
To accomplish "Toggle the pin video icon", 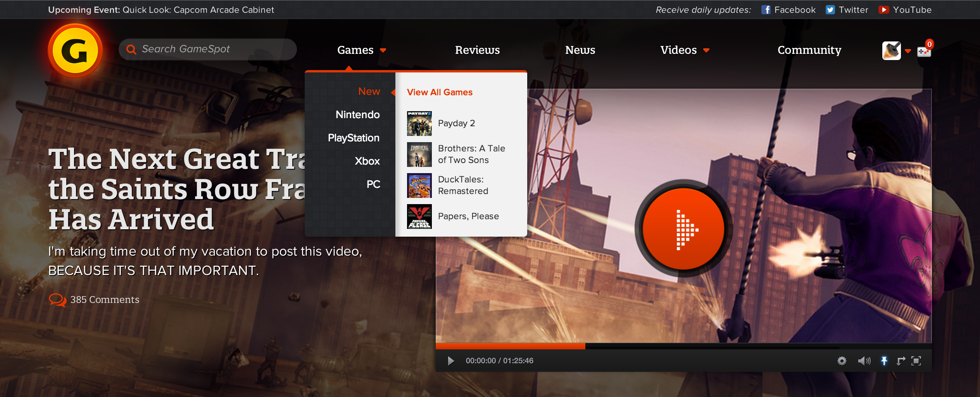I will tap(884, 361).
